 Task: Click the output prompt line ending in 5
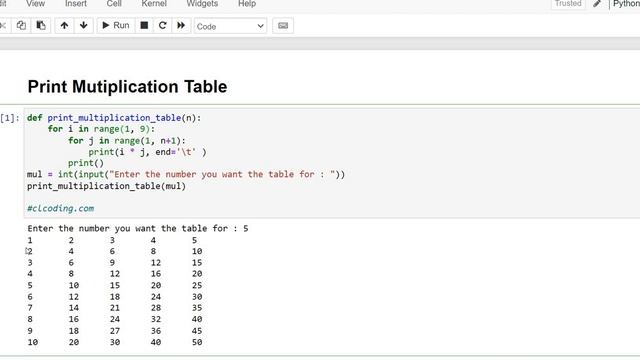(138, 229)
